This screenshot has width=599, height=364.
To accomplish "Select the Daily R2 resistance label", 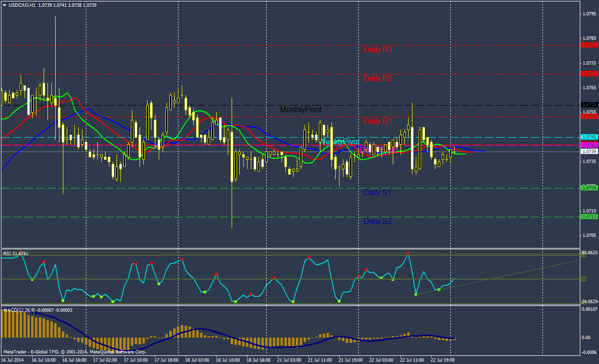I will click(x=378, y=78).
